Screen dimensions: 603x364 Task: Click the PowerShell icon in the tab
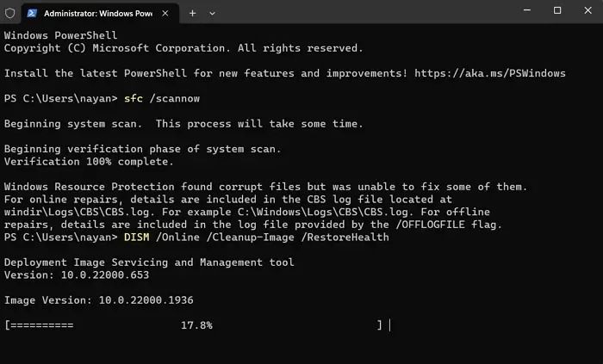click(30, 13)
